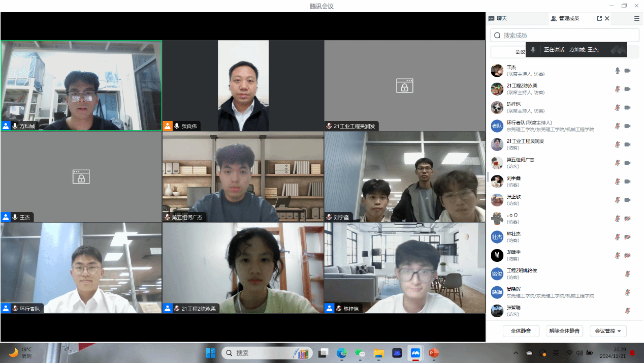644x363 pixels.
Task: Click disabled camera icon for 林壮杰
Action: pyautogui.click(x=627, y=237)
